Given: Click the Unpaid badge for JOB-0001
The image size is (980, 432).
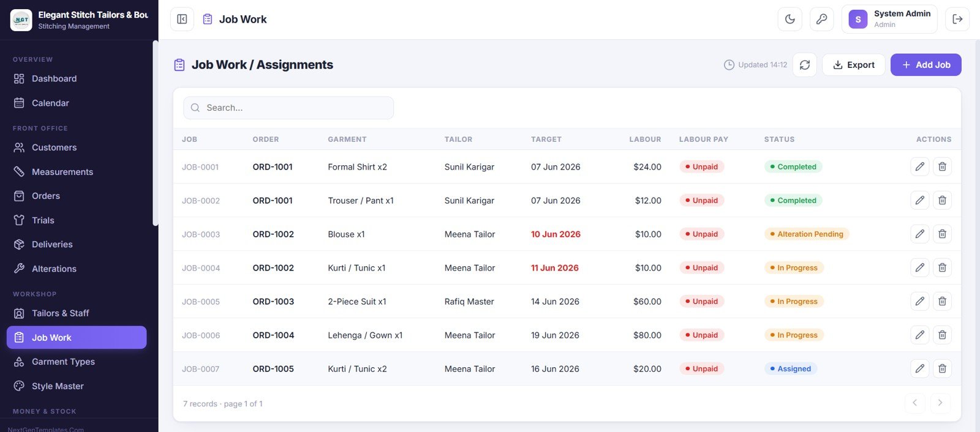Looking at the screenshot, I should [702, 166].
